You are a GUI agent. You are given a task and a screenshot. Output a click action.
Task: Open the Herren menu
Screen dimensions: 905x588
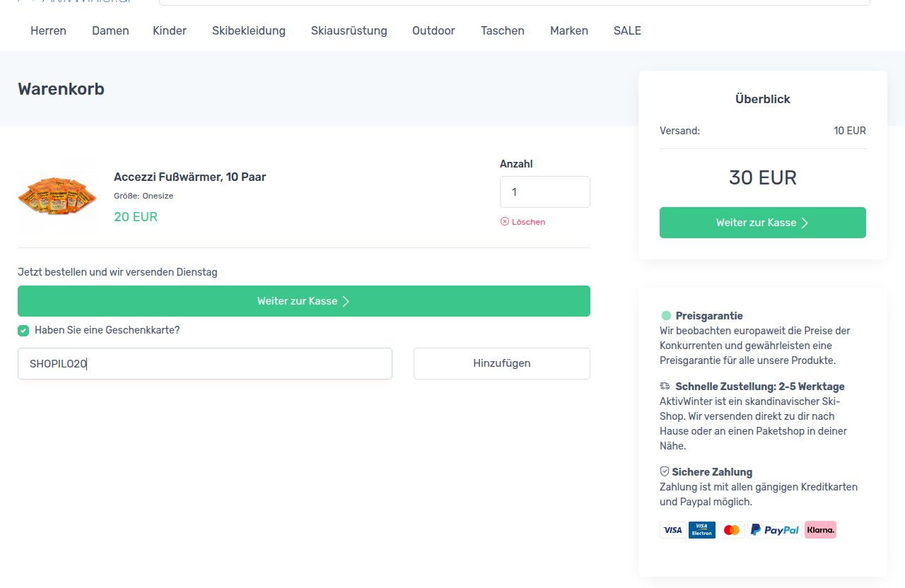[x=48, y=30]
